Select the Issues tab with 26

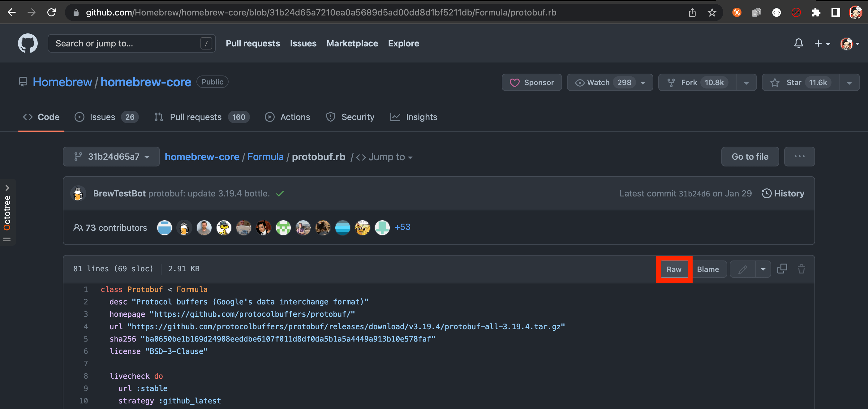[106, 117]
